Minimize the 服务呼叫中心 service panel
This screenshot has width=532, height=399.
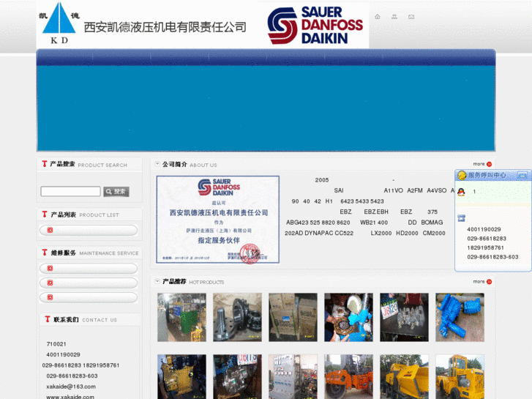pyautogui.click(x=522, y=175)
